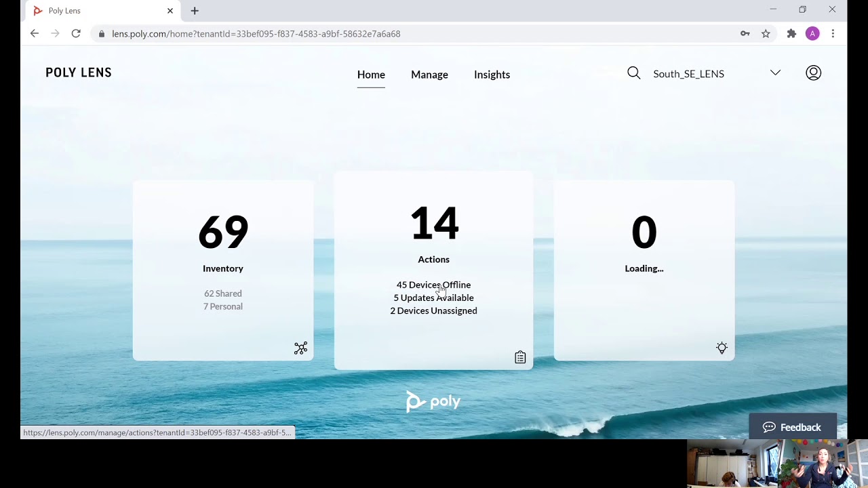Viewport: 868px width, 488px height.
Task: Go forward in browser history
Action: pos(55,33)
